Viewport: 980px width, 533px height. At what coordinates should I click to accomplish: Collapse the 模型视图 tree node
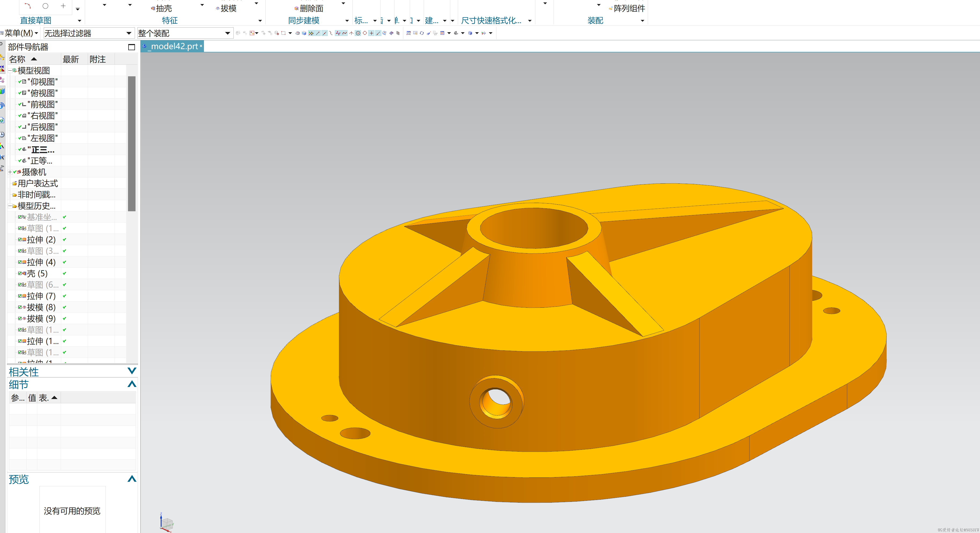pos(10,70)
